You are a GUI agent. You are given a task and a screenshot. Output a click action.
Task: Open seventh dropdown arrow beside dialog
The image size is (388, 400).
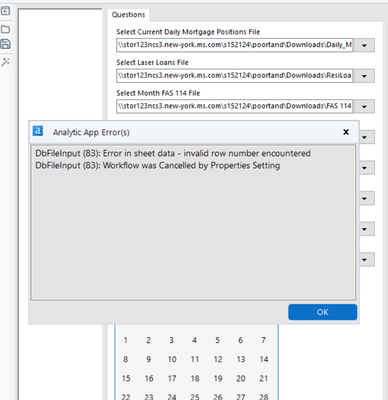pos(367,229)
